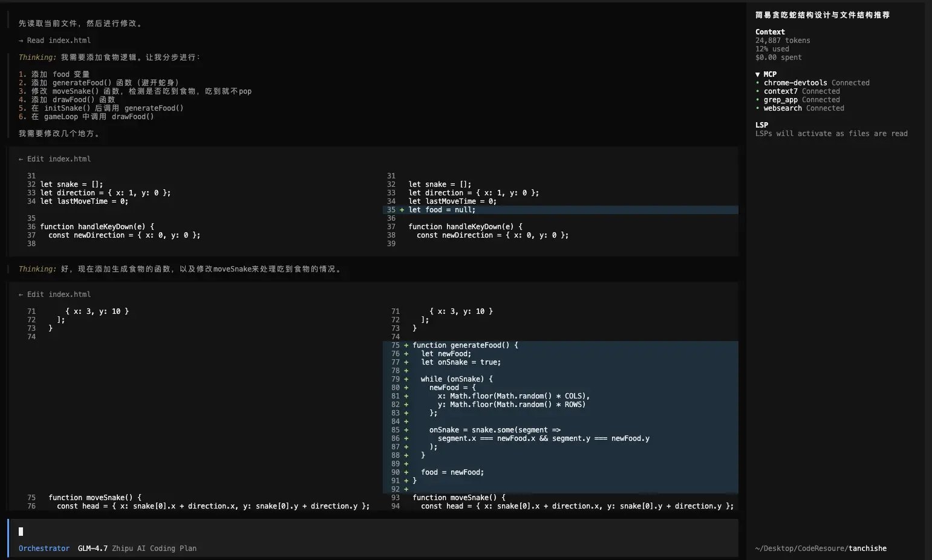932x560 pixels.
Task: Expand the Context section heading
Action: click(770, 32)
